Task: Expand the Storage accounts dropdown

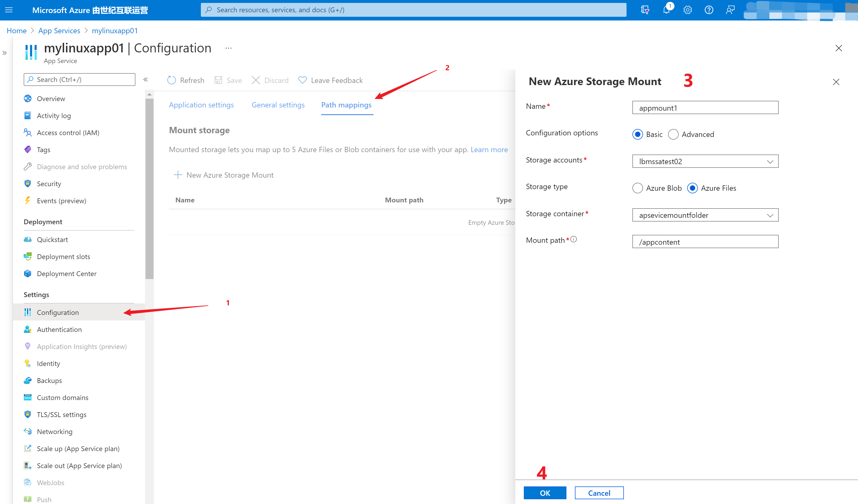Action: coord(770,162)
